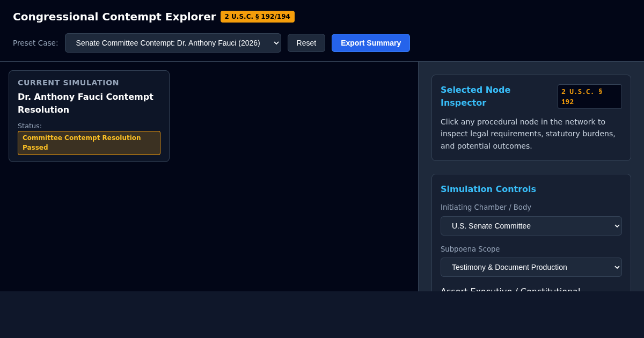Click the CURRENT SIMULATION label
Image resolution: width=644 pixels, height=338 pixels.
(x=68, y=83)
